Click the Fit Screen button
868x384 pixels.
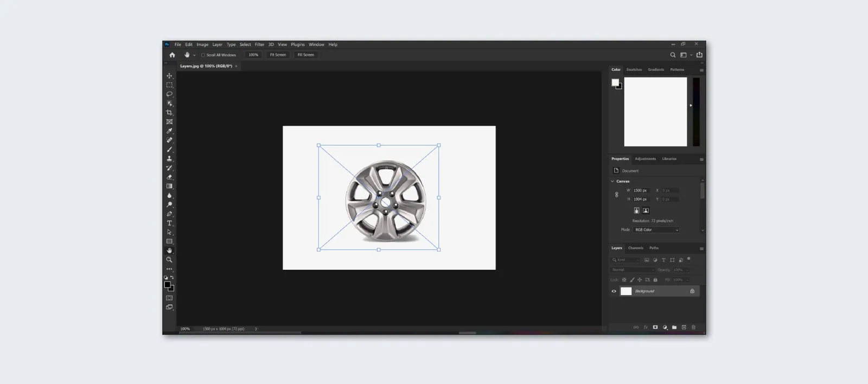[278, 55]
